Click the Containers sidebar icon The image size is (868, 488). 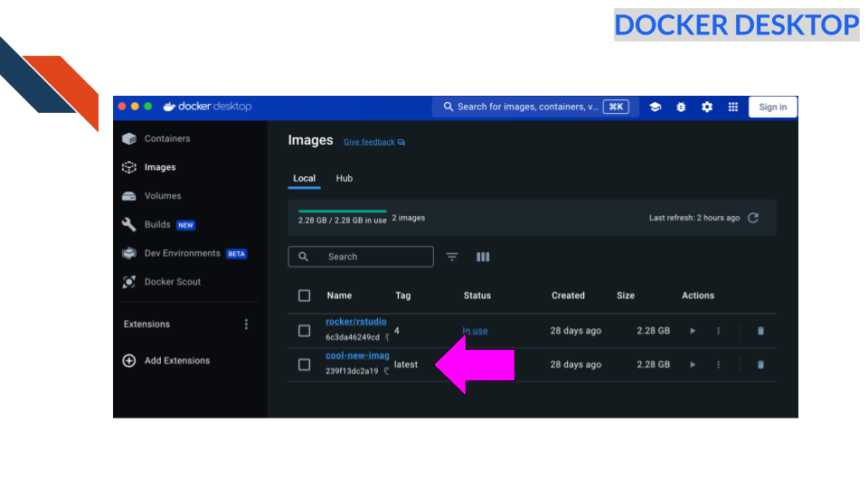129,138
